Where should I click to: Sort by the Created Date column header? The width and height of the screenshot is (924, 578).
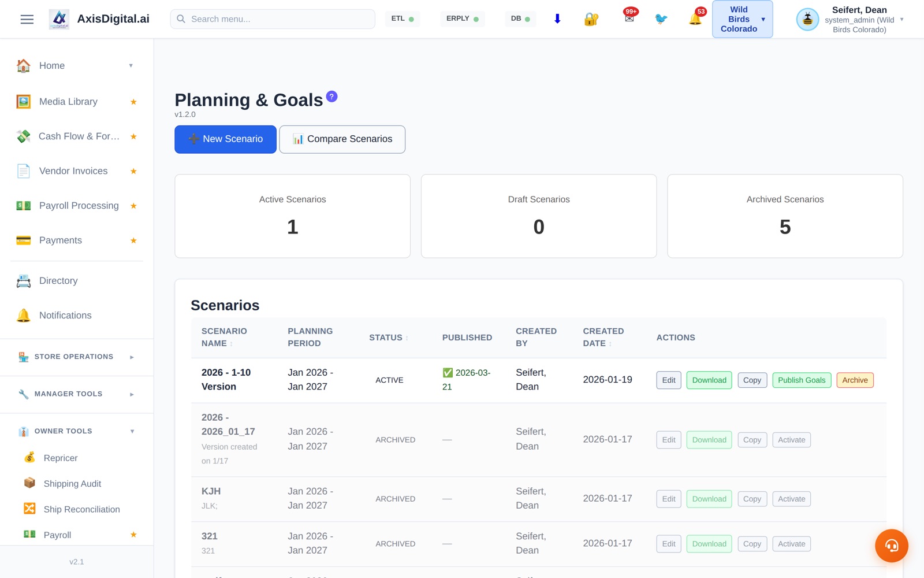[603, 337]
